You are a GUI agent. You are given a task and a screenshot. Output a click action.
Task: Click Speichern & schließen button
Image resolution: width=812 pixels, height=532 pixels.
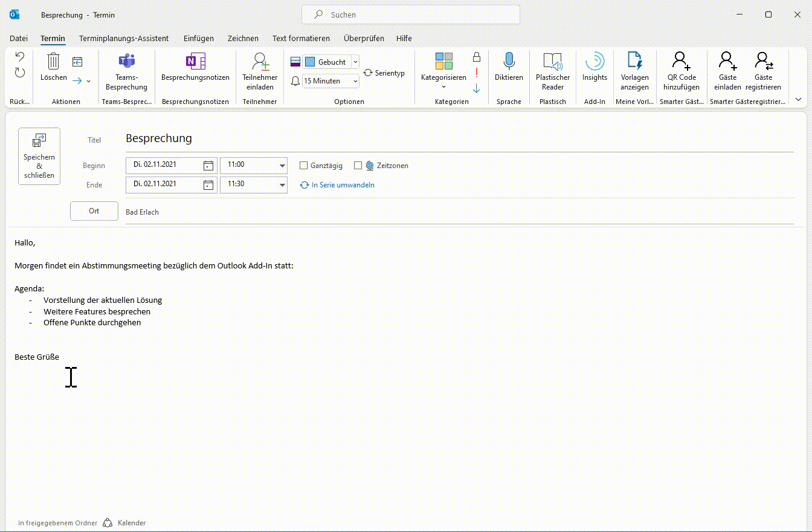(39, 156)
